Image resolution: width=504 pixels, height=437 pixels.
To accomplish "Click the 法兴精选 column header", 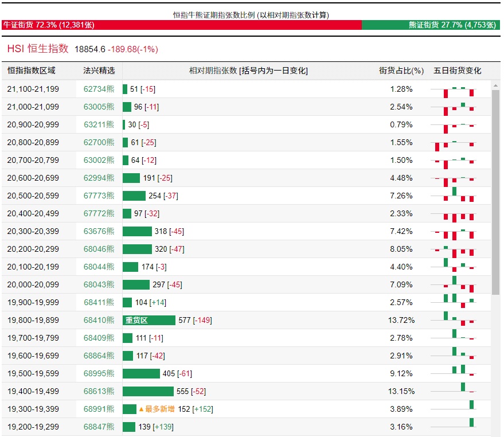I will point(99,71).
